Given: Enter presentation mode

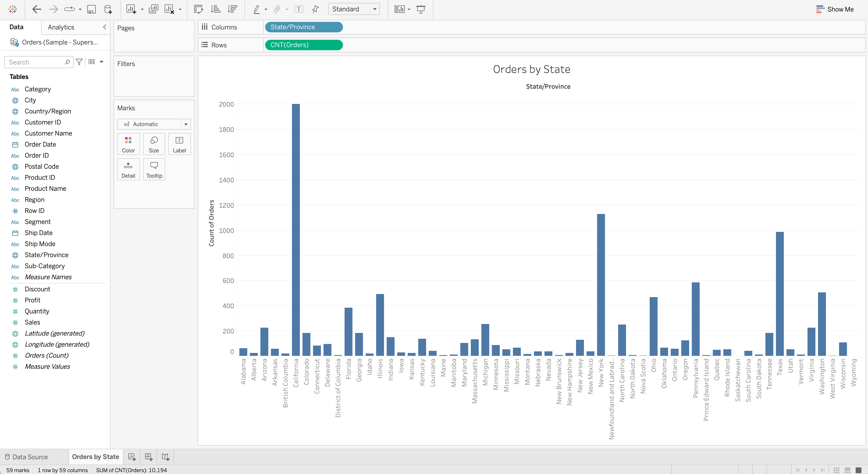Looking at the screenshot, I should click(421, 9).
